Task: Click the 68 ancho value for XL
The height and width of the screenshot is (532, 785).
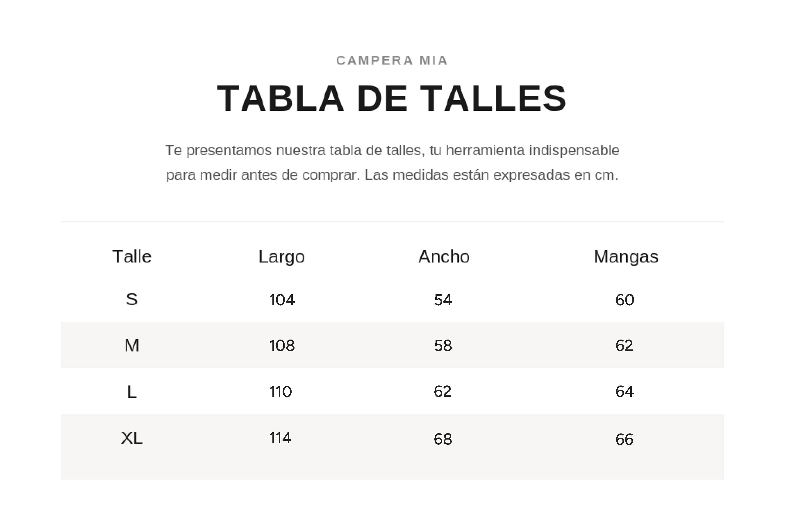Action: coord(443,439)
